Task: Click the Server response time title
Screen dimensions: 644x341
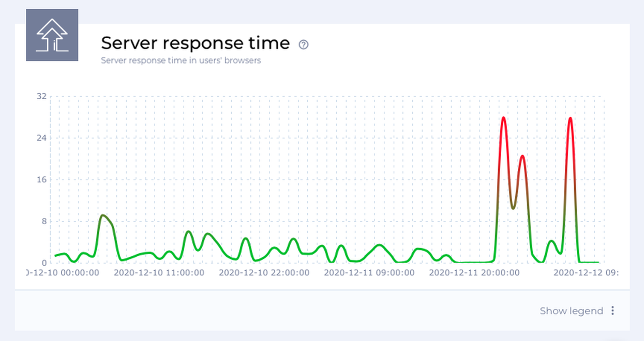Action: tap(195, 43)
